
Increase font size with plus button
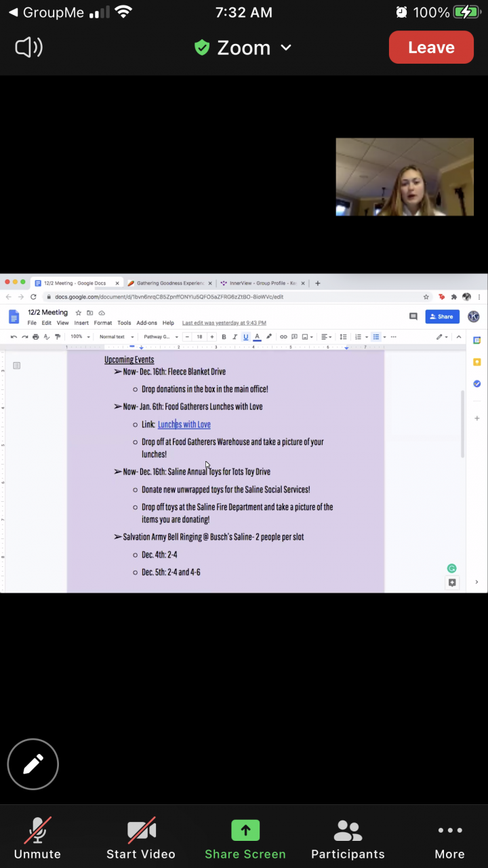[x=212, y=337]
